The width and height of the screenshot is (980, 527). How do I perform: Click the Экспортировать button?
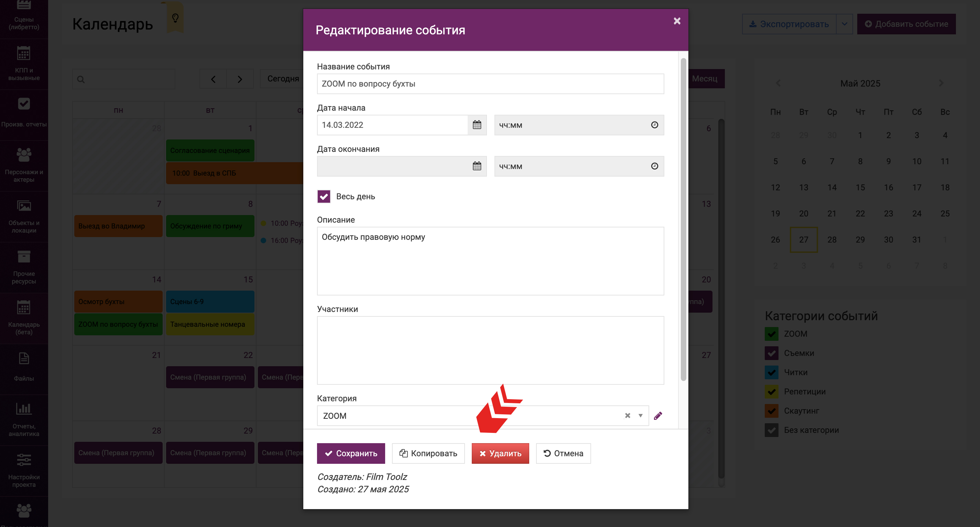pos(789,24)
